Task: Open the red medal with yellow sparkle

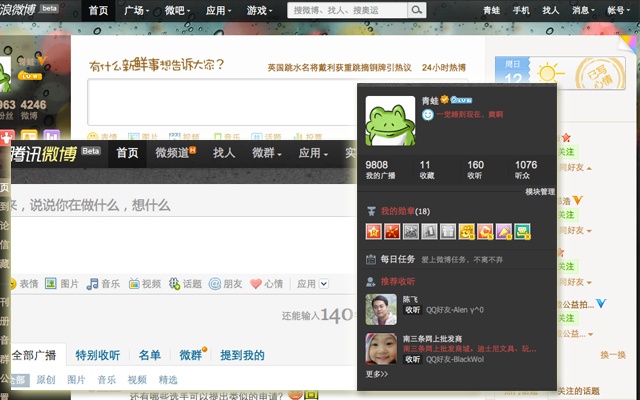Action: pos(392,231)
